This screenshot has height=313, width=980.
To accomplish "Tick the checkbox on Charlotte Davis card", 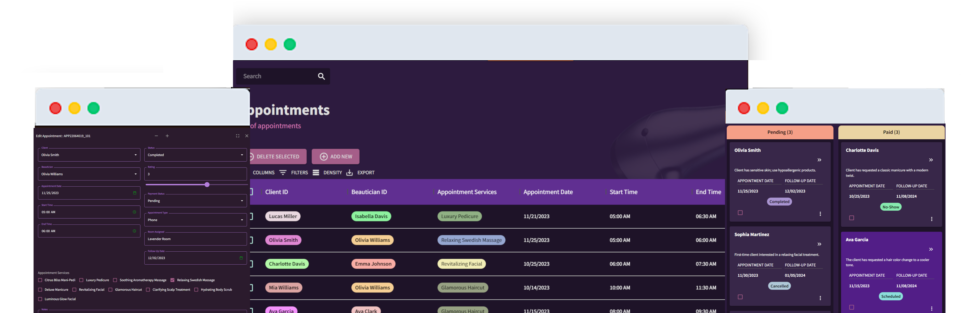I will coord(851,218).
